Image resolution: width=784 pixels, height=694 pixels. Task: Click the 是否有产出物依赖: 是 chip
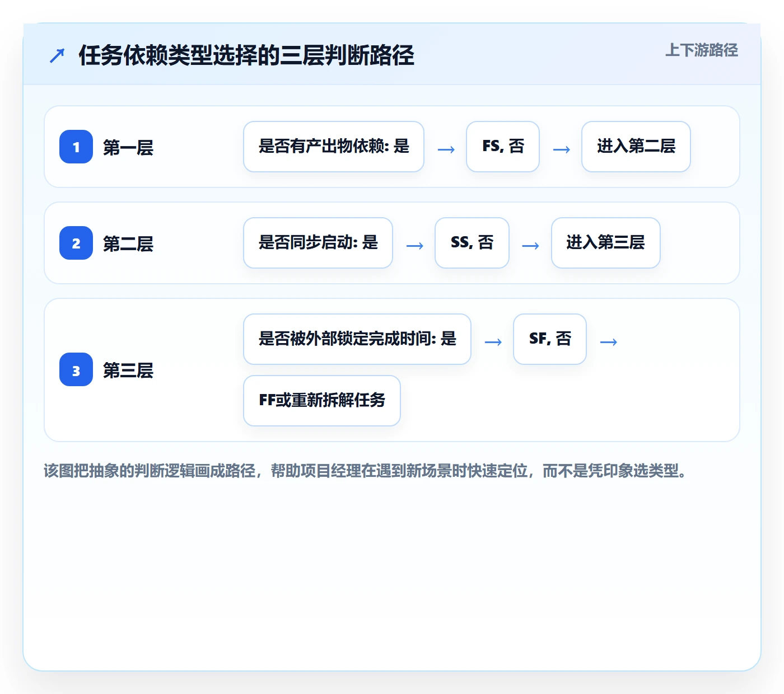coord(334,147)
